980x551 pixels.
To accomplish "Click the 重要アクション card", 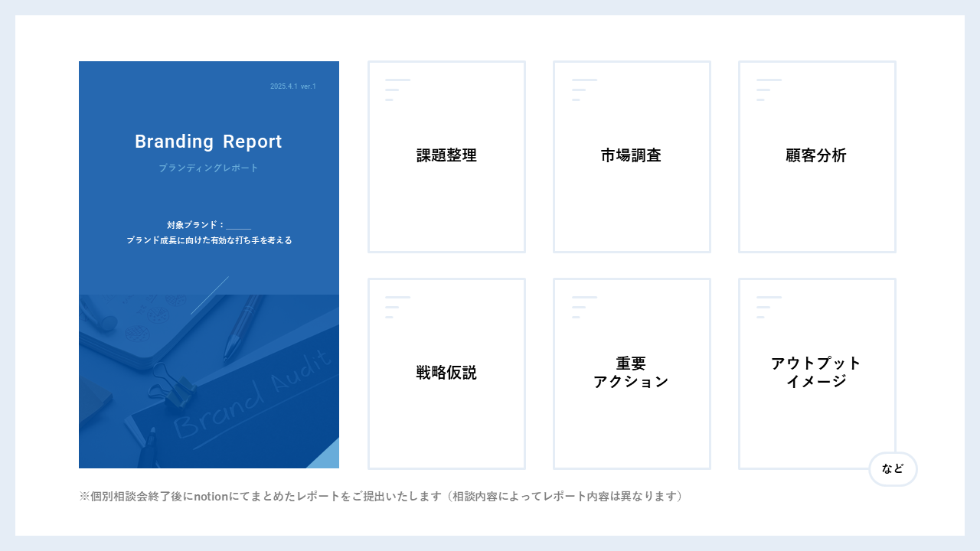I will [632, 373].
